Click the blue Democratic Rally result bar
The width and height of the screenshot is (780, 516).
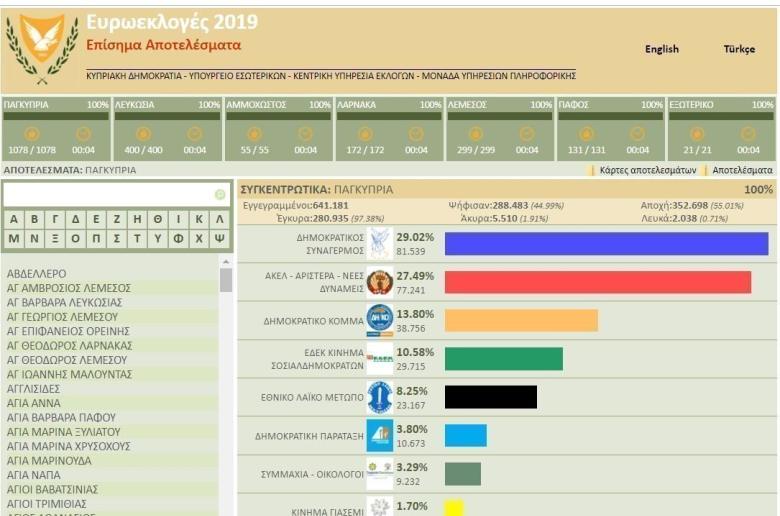[x=606, y=244]
